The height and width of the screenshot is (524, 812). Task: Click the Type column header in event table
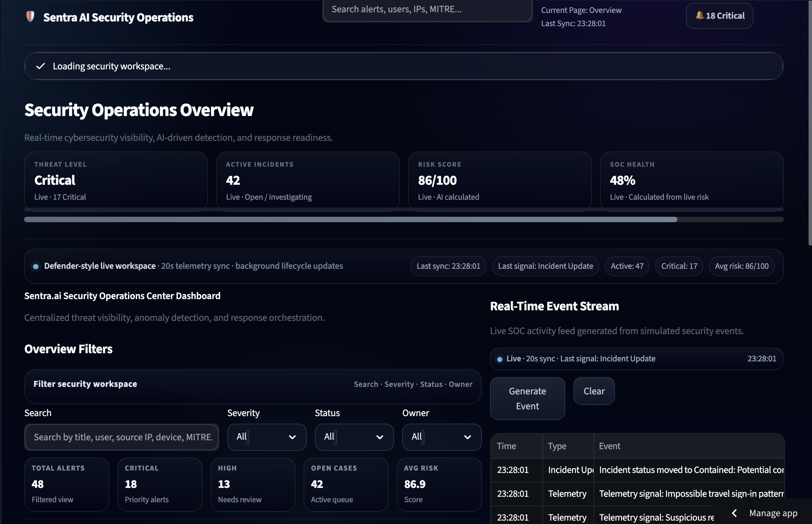click(568, 446)
